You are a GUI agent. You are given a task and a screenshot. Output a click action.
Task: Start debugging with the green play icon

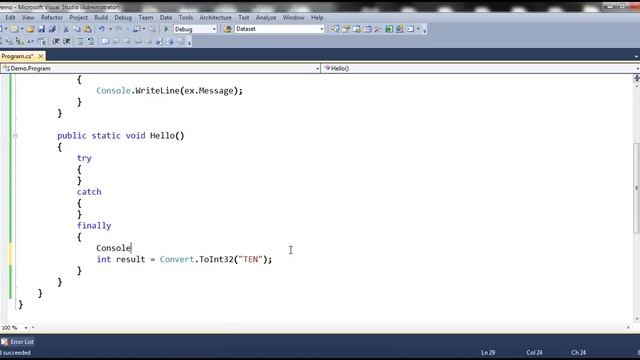[x=166, y=29]
